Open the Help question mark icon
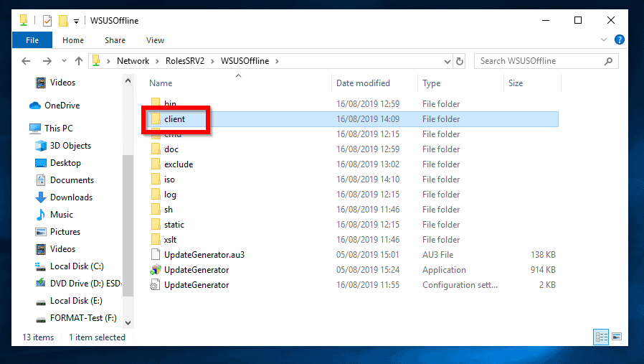The image size is (644, 364). pos(620,40)
